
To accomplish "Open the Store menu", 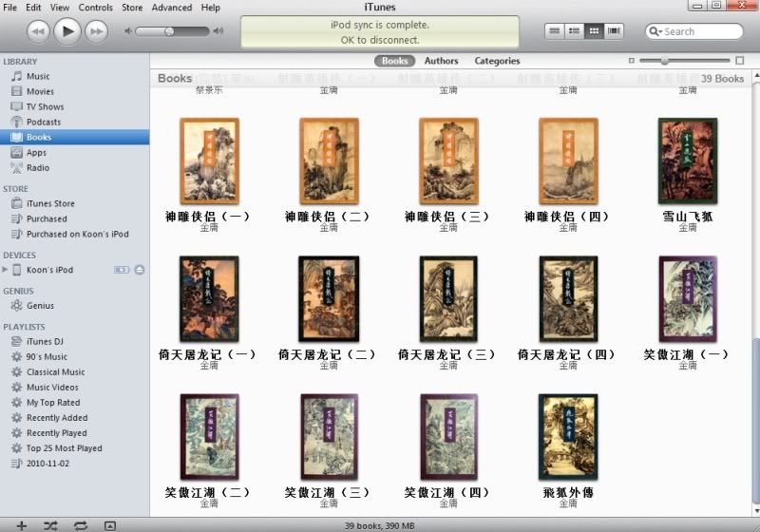I will coord(132,8).
